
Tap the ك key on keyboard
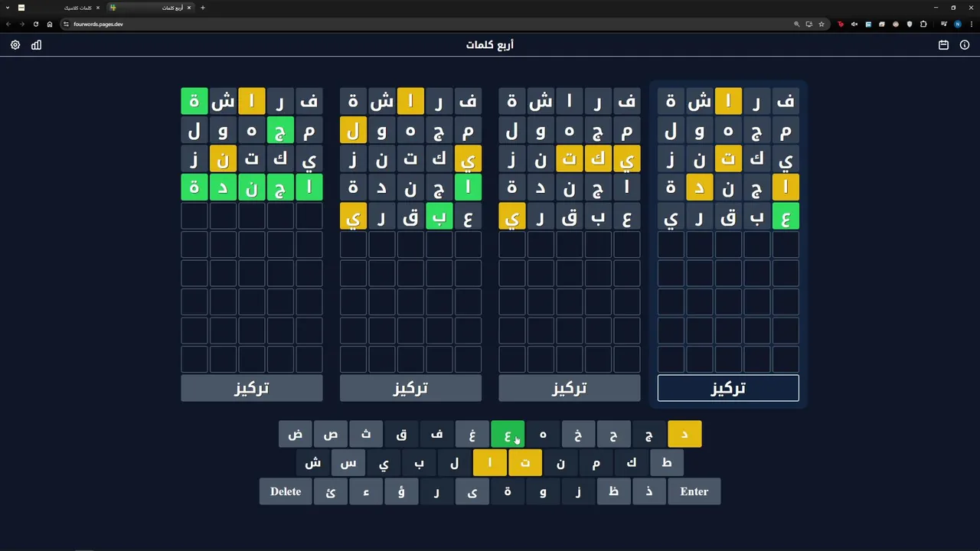tap(632, 463)
